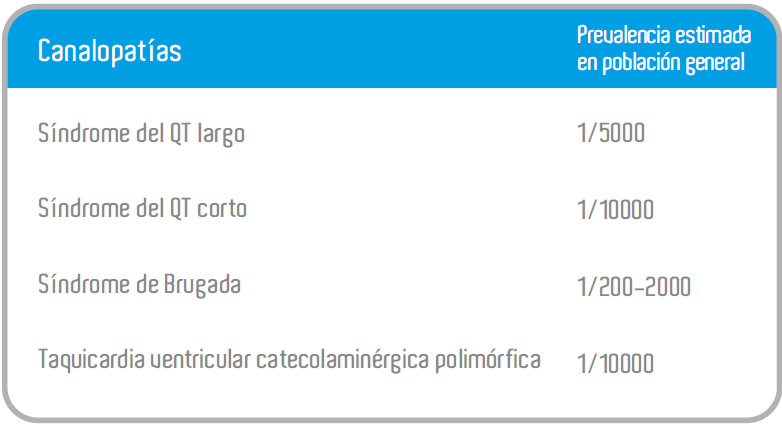Select the 1/5000 prevalence value
Screen dimensions: 782x424
tap(611, 133)
